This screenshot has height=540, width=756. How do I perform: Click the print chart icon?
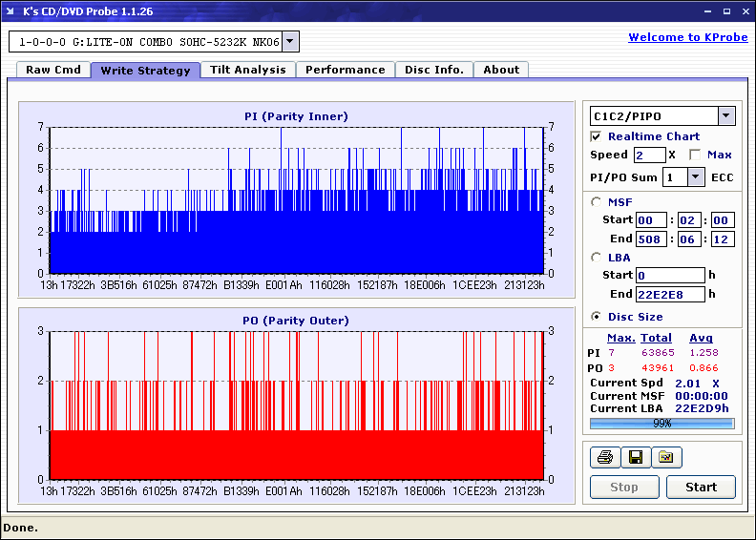tap(604, 458)
